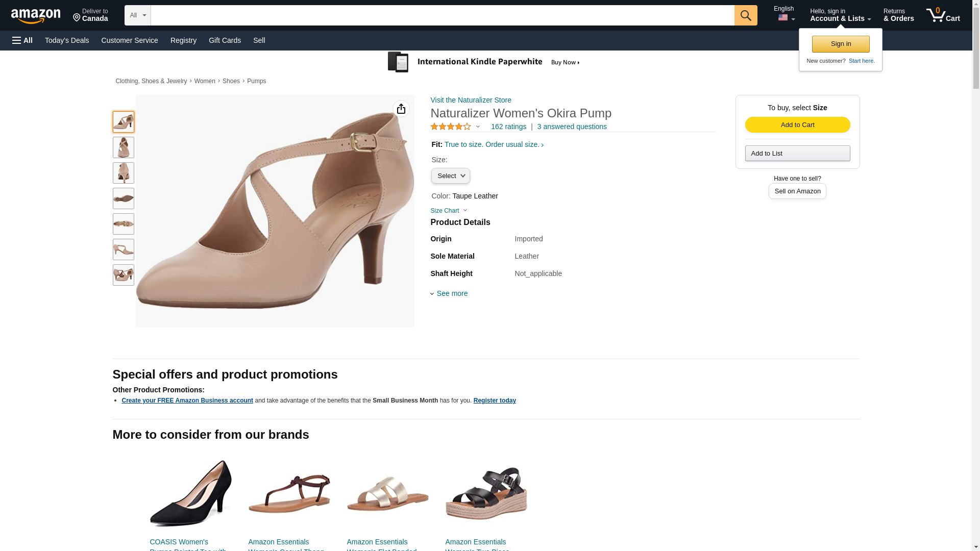Click the yellow Sign in button
The height and width of the screenshot is (551, 980).
pyautogui.click(x=841, y=44)
